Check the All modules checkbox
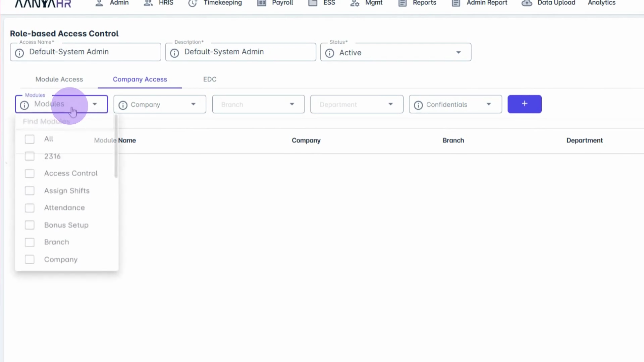This screenshot has height=362, width=644. coord(30,139)
